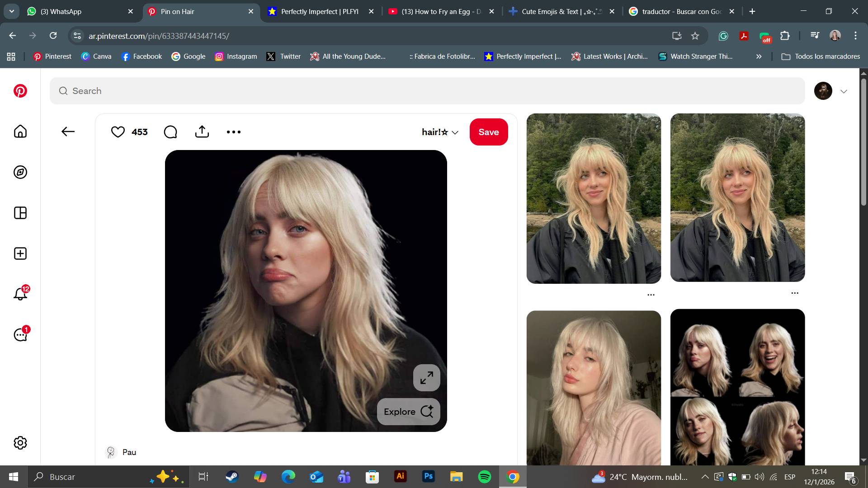Click the Explore button on image

409,412
